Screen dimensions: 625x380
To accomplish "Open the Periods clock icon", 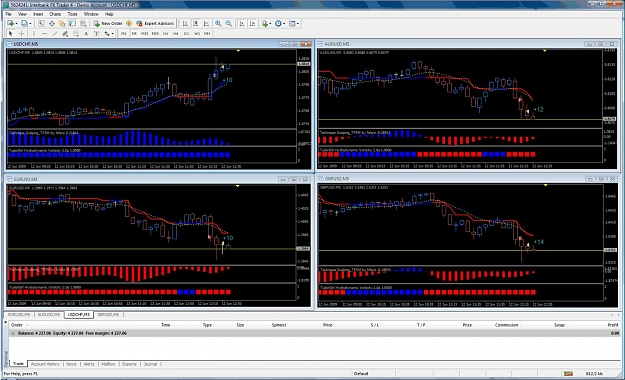I will pos(278,24).
